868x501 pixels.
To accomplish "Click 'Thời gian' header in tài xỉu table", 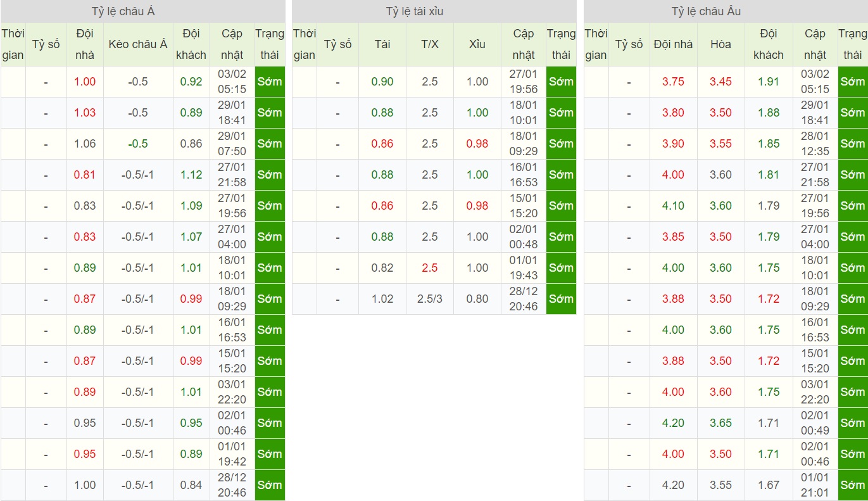I will click(305, 44).
